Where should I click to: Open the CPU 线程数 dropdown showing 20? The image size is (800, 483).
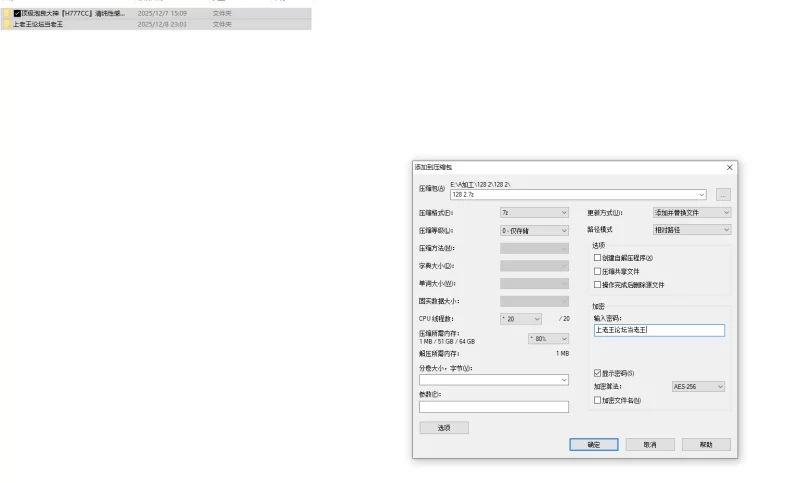click(521, 319)
